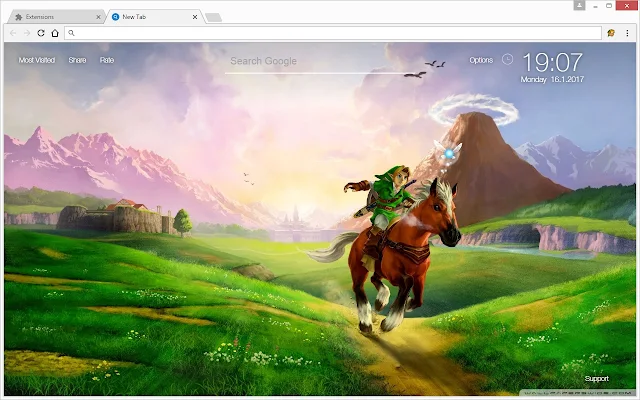Viewport: 640px width, 400px height.
Task: Close the Extensions tab
Action: point(98,17)
